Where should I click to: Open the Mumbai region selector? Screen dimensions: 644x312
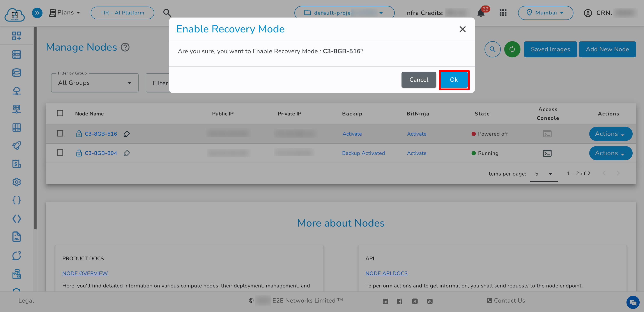[x=545, y=13]
